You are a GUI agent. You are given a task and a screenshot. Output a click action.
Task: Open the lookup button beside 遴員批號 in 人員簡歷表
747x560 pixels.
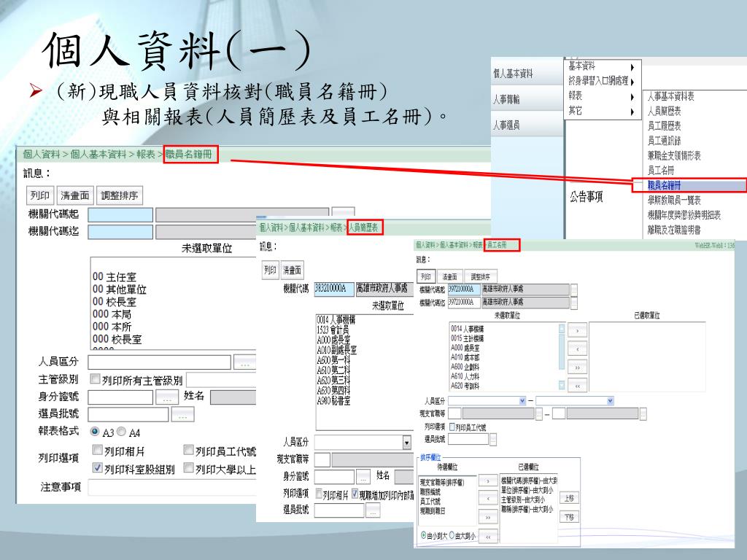pos(373,511)
